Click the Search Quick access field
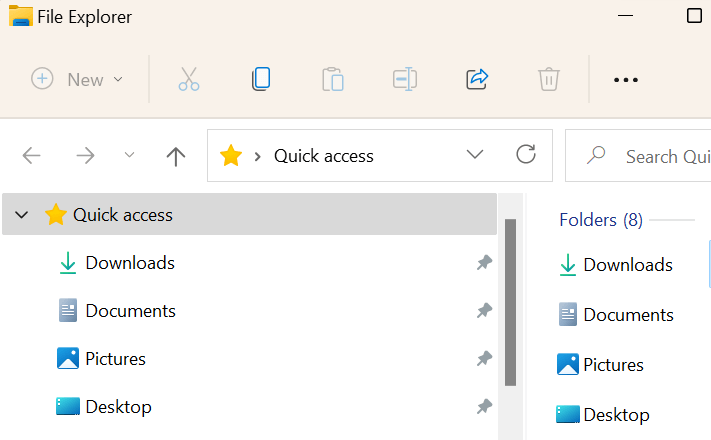The image size is (711, 440). click(660, 156)
